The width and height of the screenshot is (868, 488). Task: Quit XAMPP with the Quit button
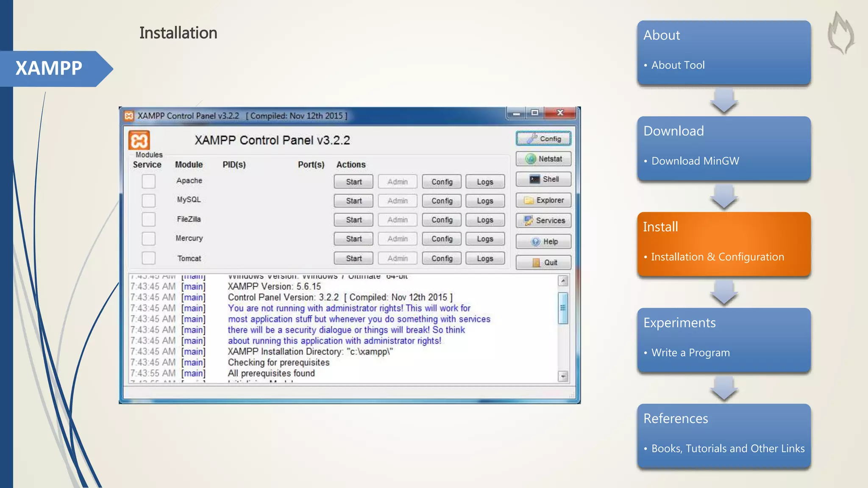tap(543, 262)
